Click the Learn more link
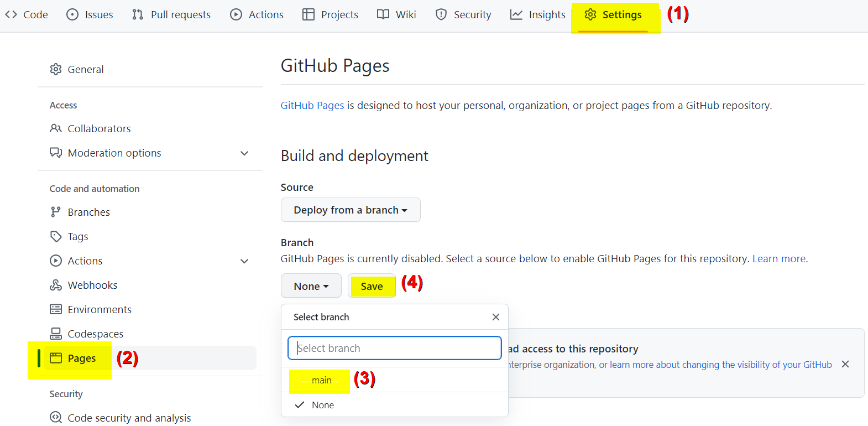The image size is (868, 426). [x=779, y=258]
